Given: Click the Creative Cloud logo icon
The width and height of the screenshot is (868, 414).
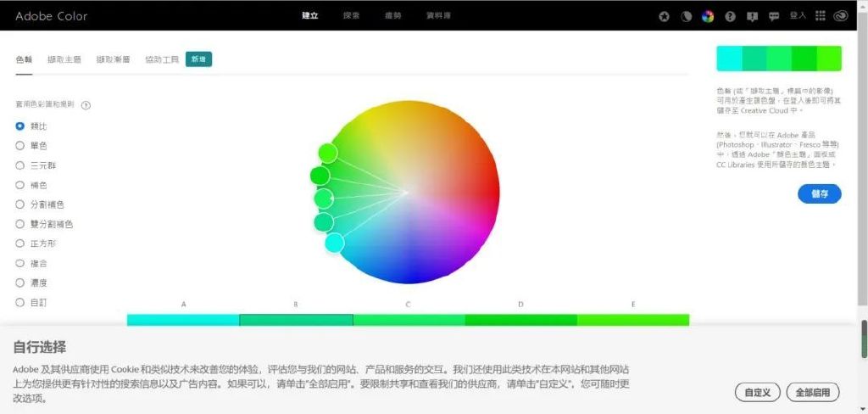Looking at the screenshot, I should pyautogui.click(x=841, y=16).
